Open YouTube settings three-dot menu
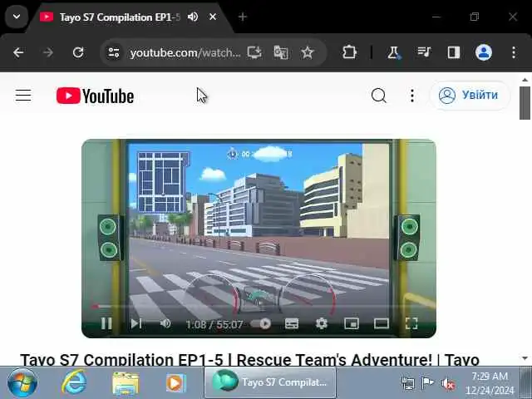Image resolution: width=532 pixels, height=399 pixels. coord(412,96)
